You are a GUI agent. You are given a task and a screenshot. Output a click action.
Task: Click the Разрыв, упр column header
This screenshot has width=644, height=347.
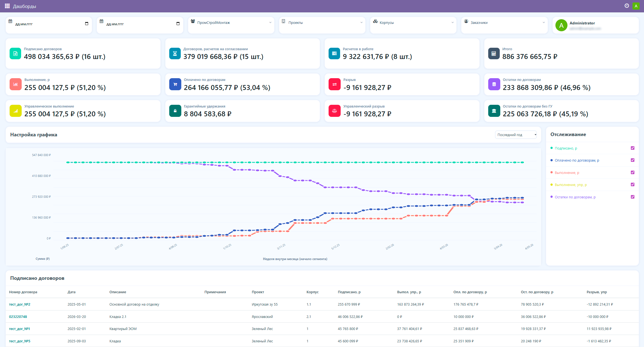pyautogui.click(x=597, y=292)
